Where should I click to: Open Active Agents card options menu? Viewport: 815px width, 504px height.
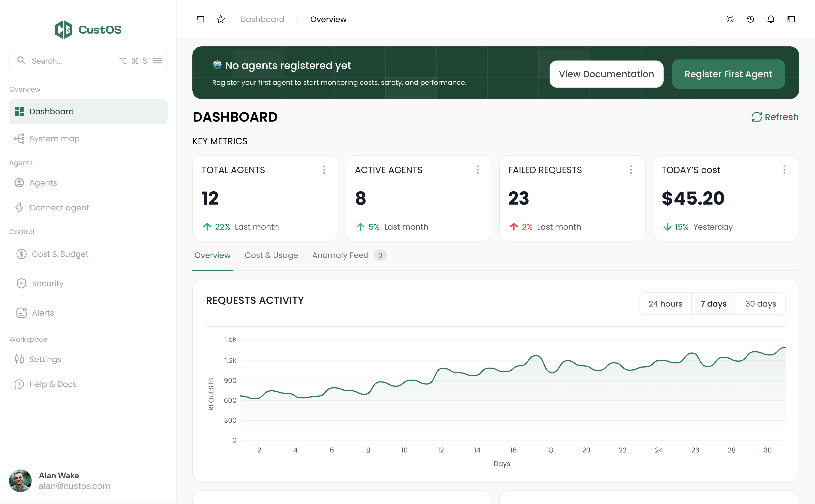pyautogui.click(x=478, y=170)
